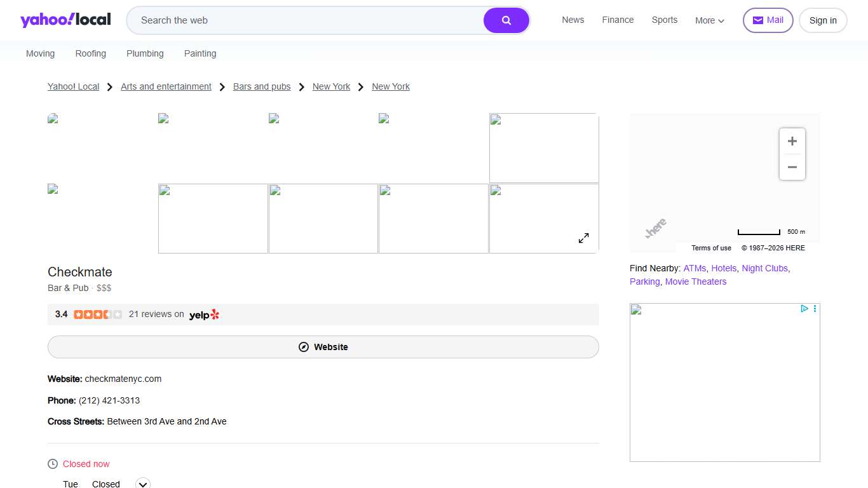The width and height of the screenshot is (868, 488).
Task: Select the Plumbing category tab
Action: tap(145, 53)
